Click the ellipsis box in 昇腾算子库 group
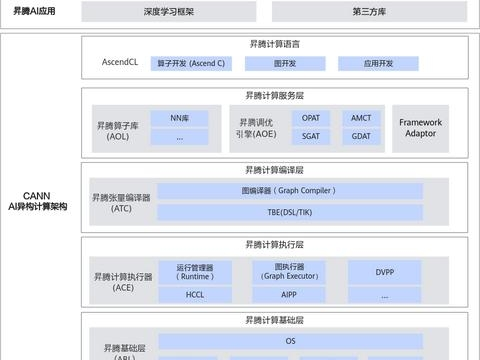 point(179,137)
